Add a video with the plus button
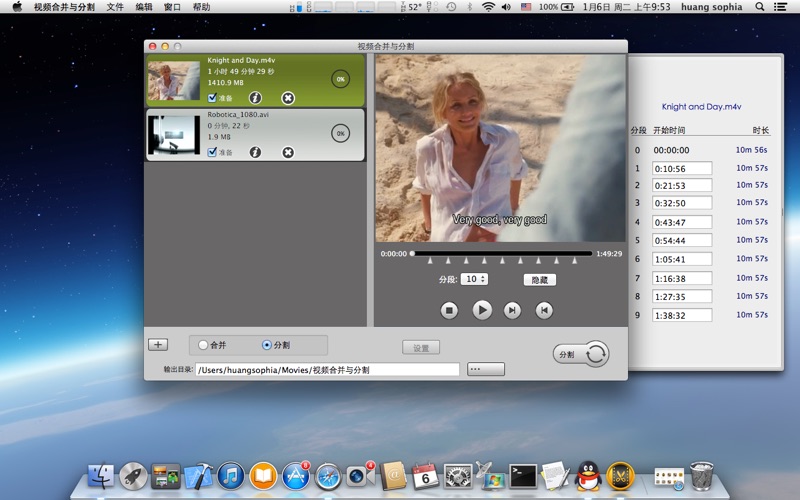 158,345
